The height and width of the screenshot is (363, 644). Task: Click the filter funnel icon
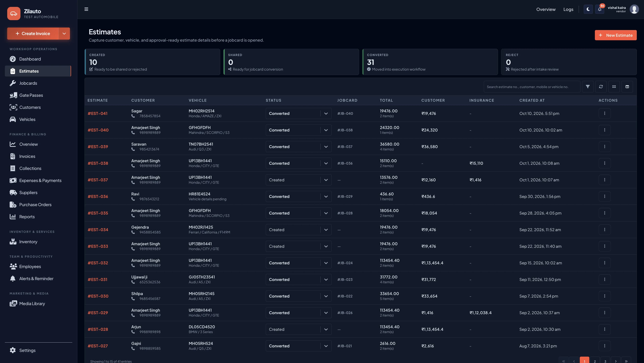click(x=587, y=87)
